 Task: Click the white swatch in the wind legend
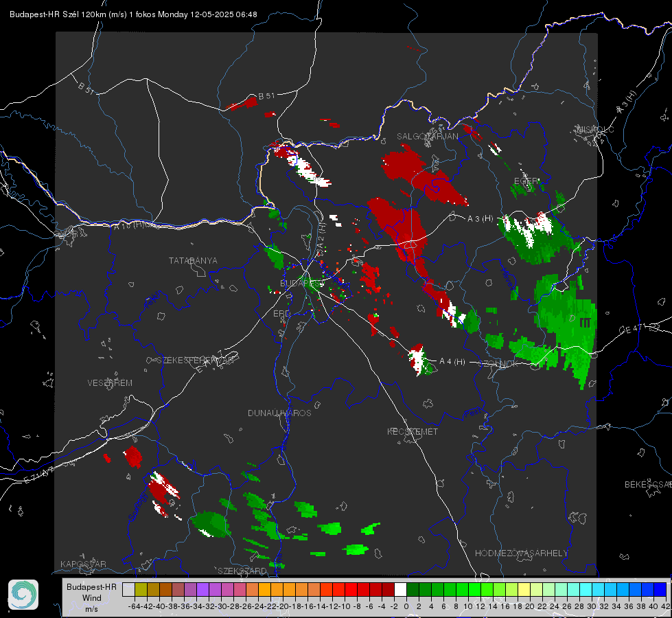click(400, 589)
